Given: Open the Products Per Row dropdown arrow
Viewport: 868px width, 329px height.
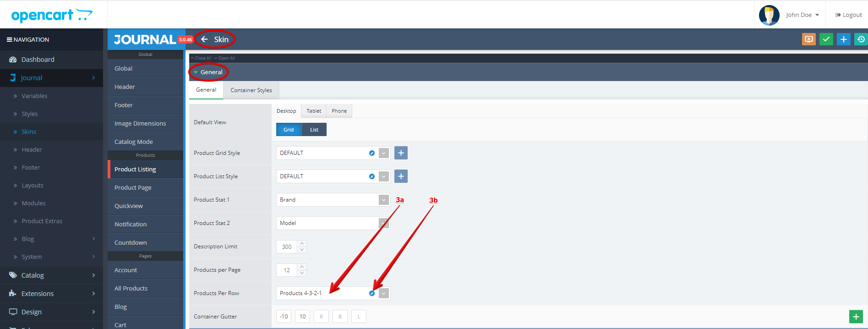Looking at the screenshot, I should tap(384, 293).
